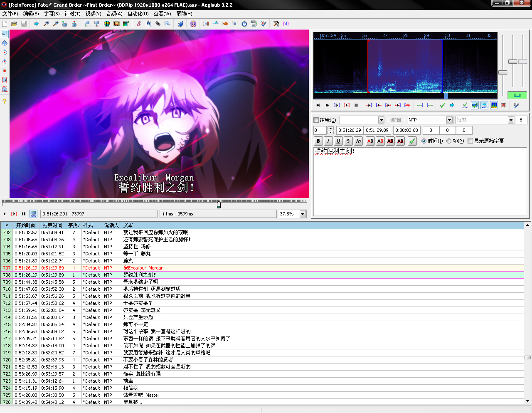This screenshot has width=532, height=413.
Task: Zoom in the video view
Action: point(46,24)
